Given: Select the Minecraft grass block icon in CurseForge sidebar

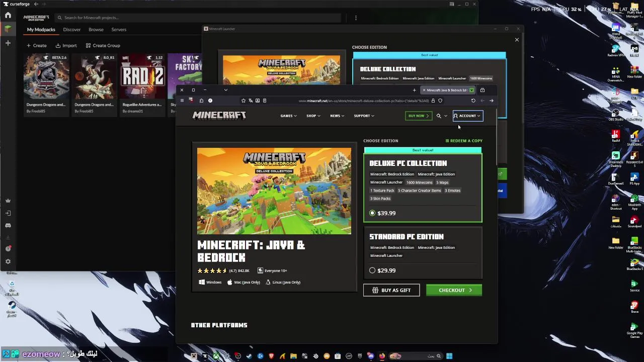Looking at the screenshot, I should [8, 29].
